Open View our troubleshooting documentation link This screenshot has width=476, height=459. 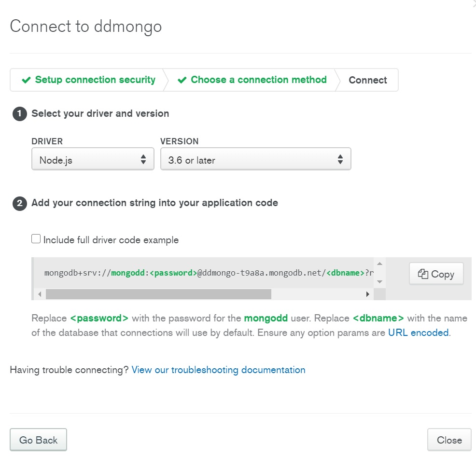click(x=218, y=370)
